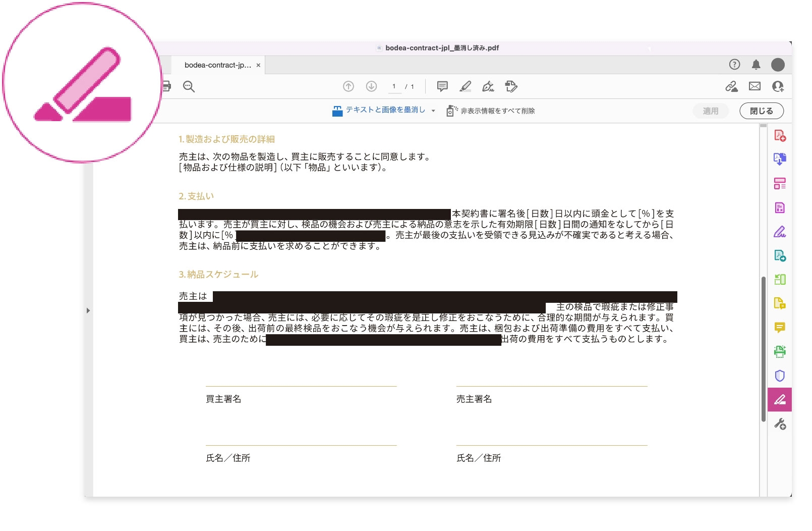Open the share with others person icon
This screenshot has width=812, height=531.
[x=778, y=86]
